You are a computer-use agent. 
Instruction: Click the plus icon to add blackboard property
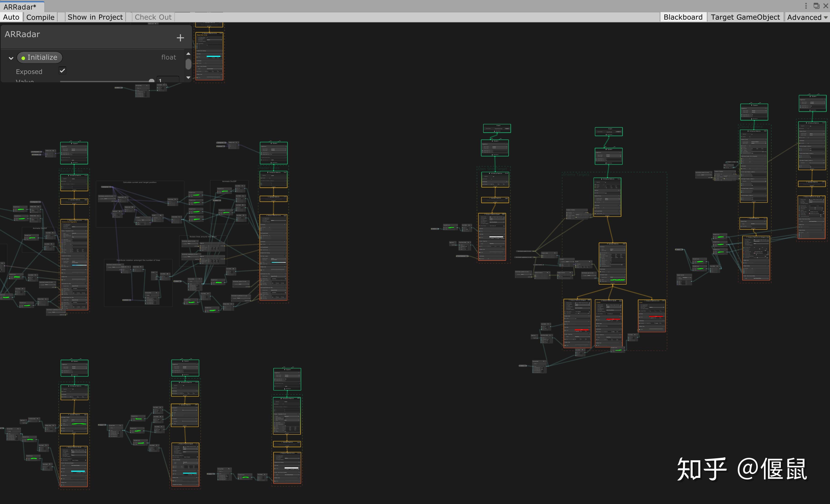(x=180, y=38)
